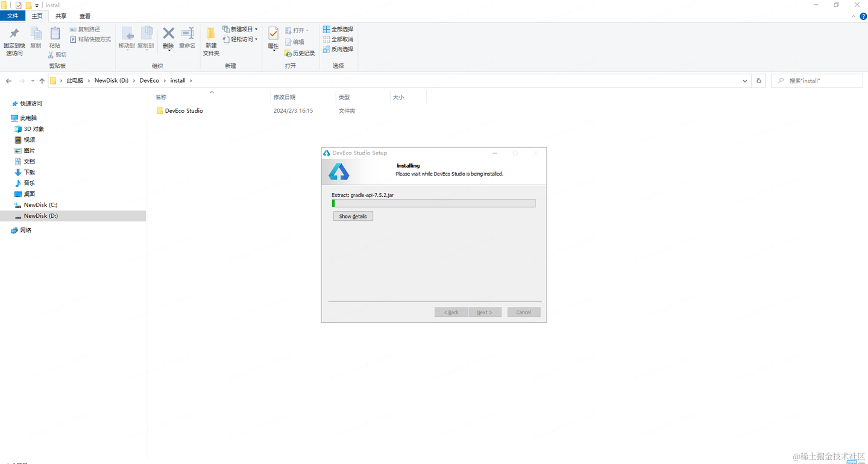The width and height of the screenshot is (868, 464).
Task: Switch to the View ribbon tab
Action: (x=85, y=16)
